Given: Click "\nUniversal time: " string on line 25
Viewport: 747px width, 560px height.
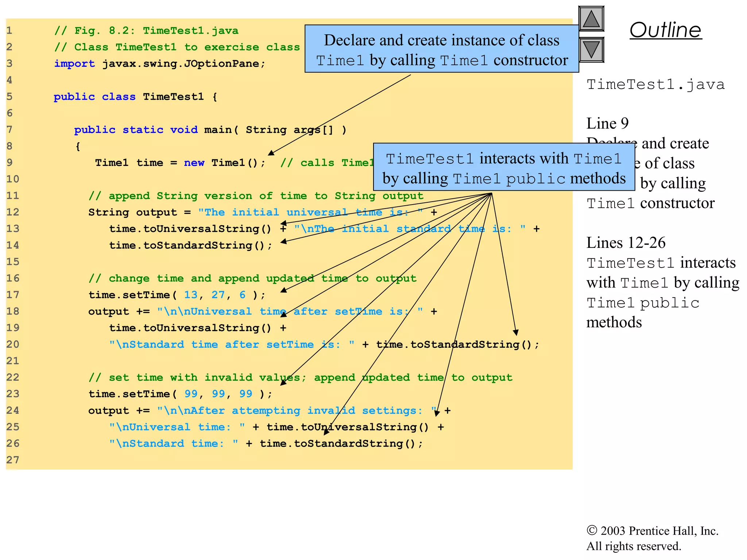Looking at the screenshot, I should (177, 427).
